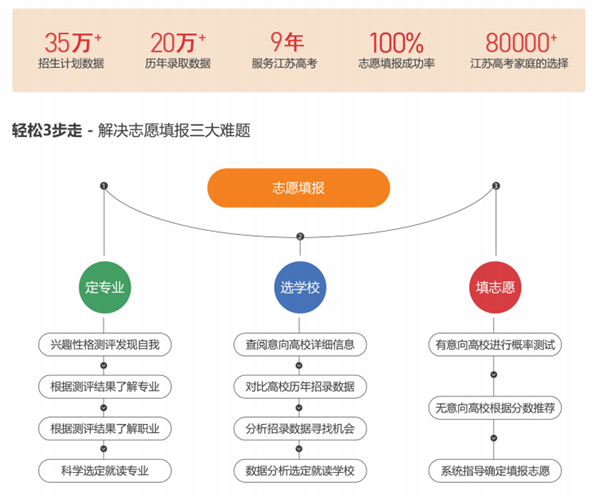The width and height of the screenshot is (600, 494).
Task: Click step 3 node marker
Action: [496, 186]
